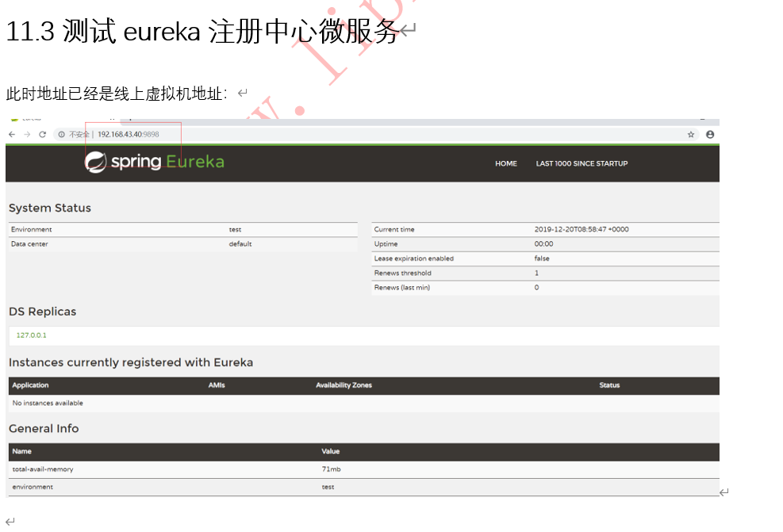Select the 71mb value cell

[331, 469]
